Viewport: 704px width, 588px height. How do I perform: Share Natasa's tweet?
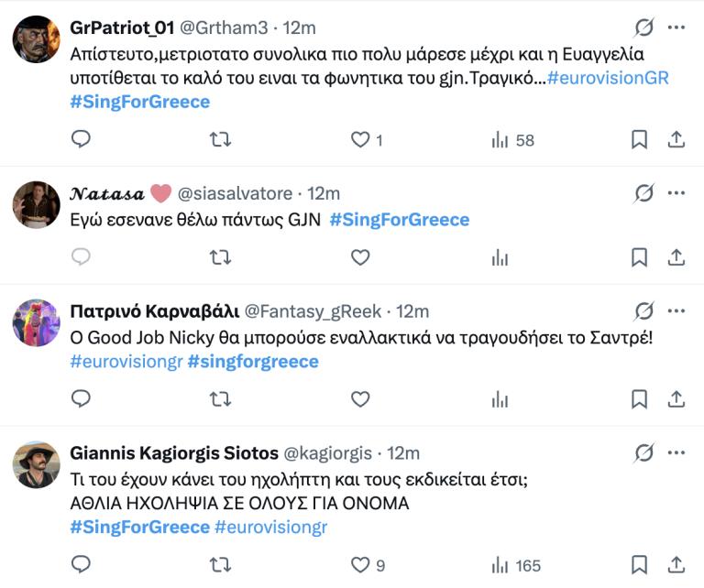[676, 257]
